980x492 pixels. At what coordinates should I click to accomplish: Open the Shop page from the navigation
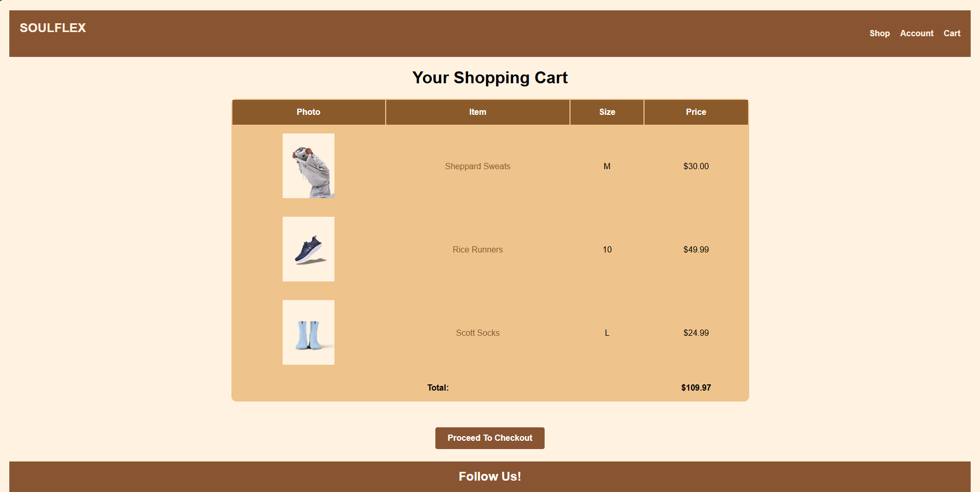[879, 33]
